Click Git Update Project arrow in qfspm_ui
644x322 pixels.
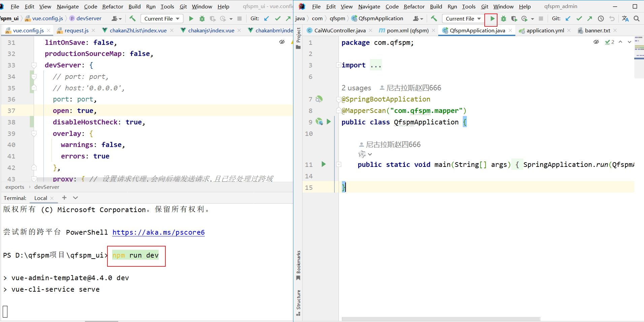tap(267, 19)
